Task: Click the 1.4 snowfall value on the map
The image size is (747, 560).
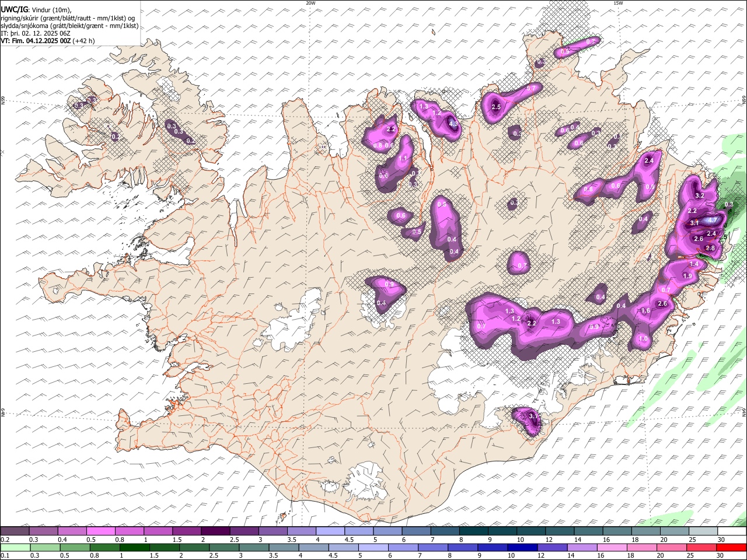Action: (694, 264)
